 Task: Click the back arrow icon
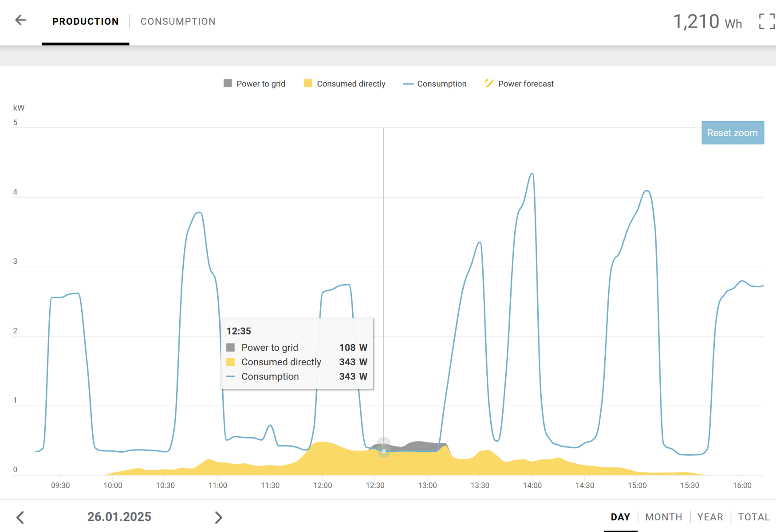tap(20, 20)
